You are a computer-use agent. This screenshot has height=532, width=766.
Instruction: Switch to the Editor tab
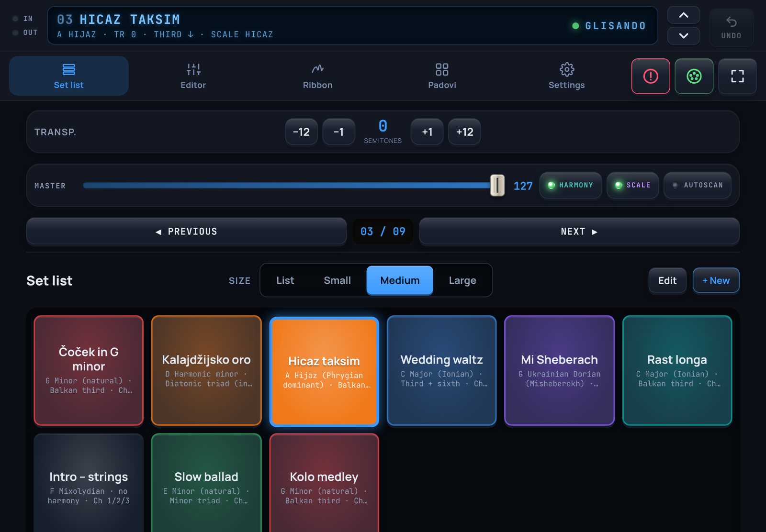pyautogui.click(x=193, y=76)
